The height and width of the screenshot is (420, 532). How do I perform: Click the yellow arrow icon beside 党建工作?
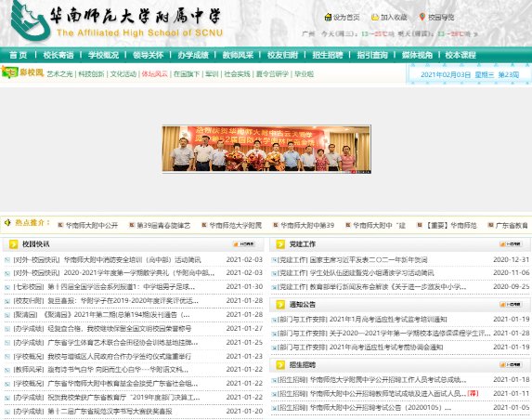click(280, 244)
